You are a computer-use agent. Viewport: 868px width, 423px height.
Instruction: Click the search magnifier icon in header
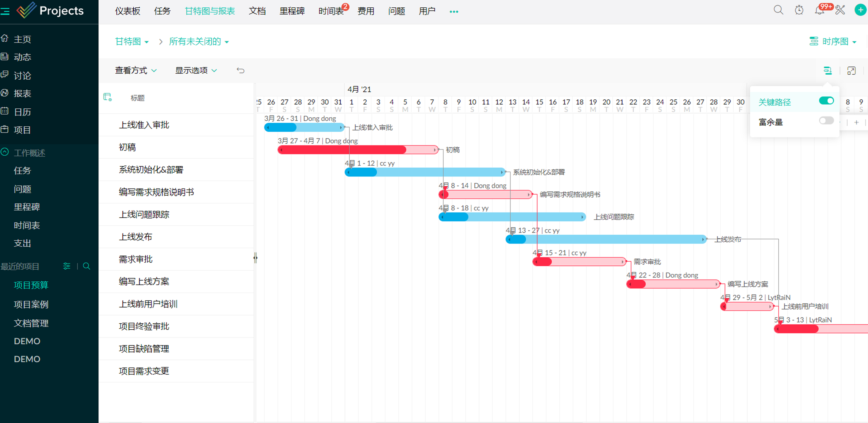click(x=778, y=10)
